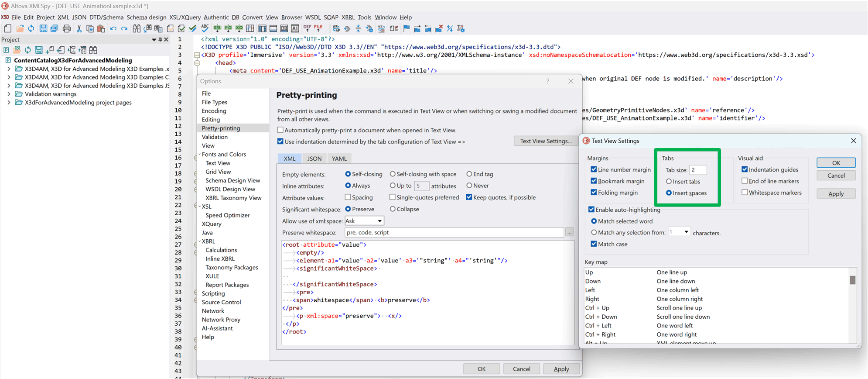The image size is (868, 379).
Task: Click the Cut scissors icon
Action: click(79, 29)
